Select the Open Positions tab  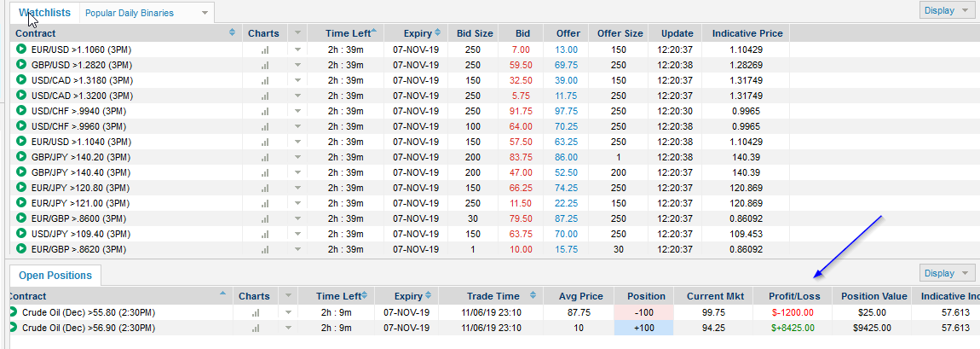55,276
